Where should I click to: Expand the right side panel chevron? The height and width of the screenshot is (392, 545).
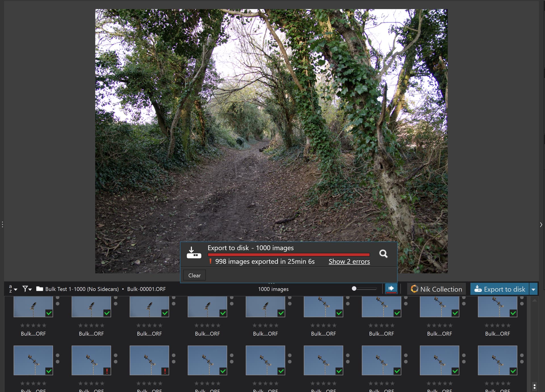coord(541,225)
